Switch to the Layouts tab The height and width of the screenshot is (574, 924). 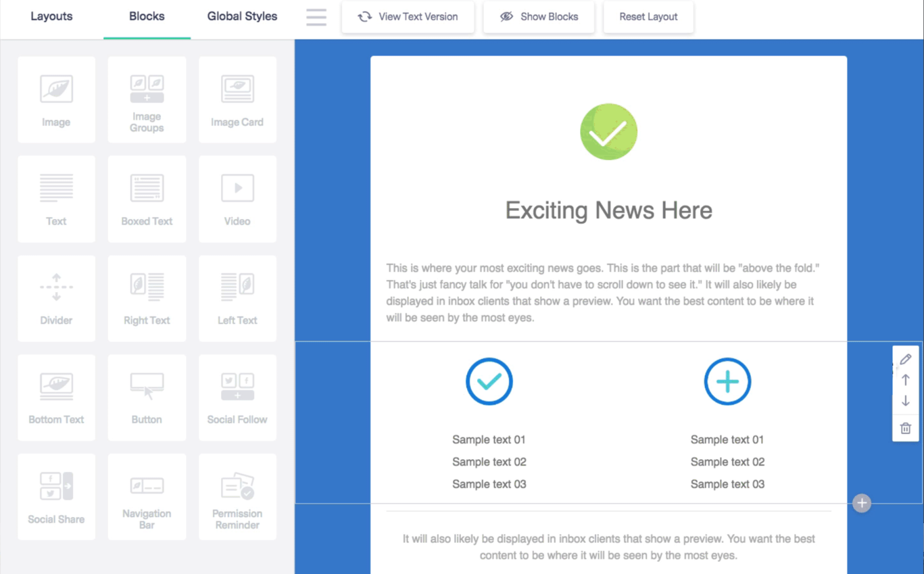pyautogui.click(x=51, y=17)
